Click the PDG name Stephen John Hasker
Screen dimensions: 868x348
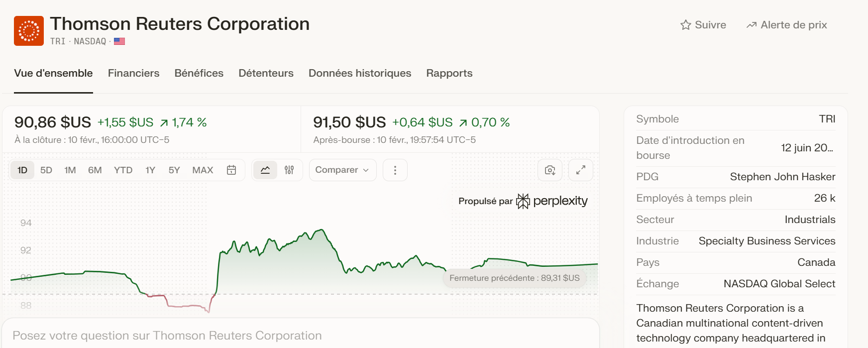tap(782, 177)
